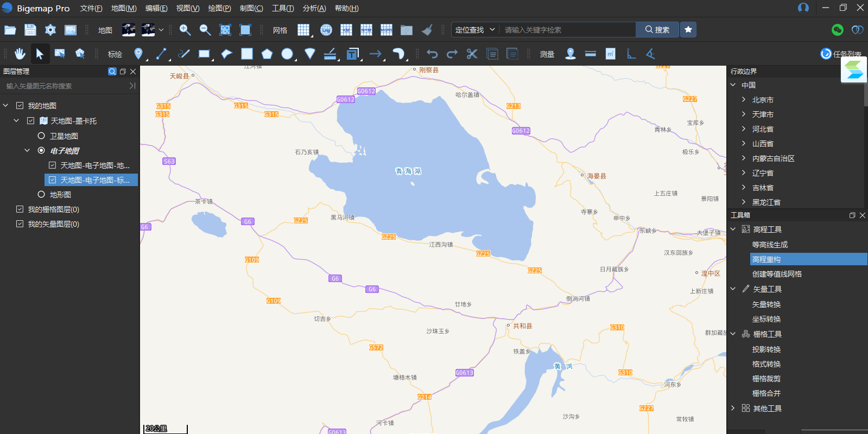
Task: Open the 制图(C) menu
Action: pos(251,8)
